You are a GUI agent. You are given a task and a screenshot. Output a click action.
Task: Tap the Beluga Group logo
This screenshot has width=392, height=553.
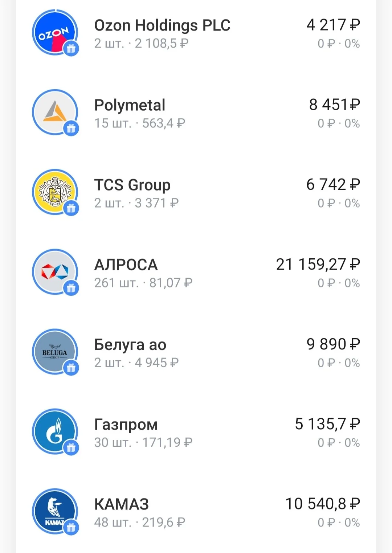tap(55, 352)
